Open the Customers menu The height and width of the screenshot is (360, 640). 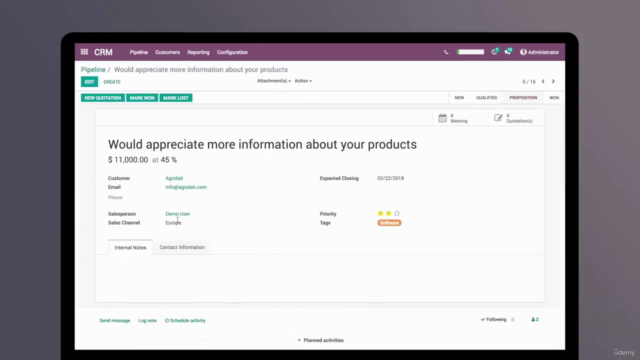coord(167,52)
